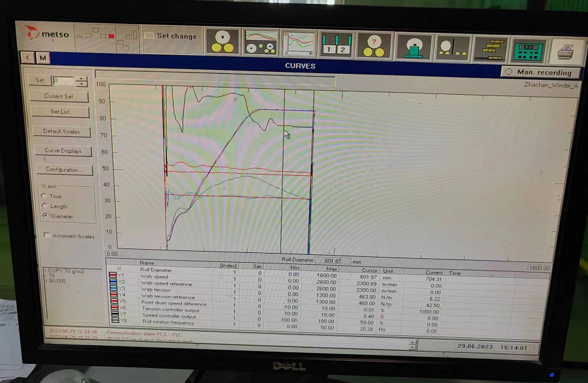Open the Set List
The image size is (588, 383).
tap(60, 112)
